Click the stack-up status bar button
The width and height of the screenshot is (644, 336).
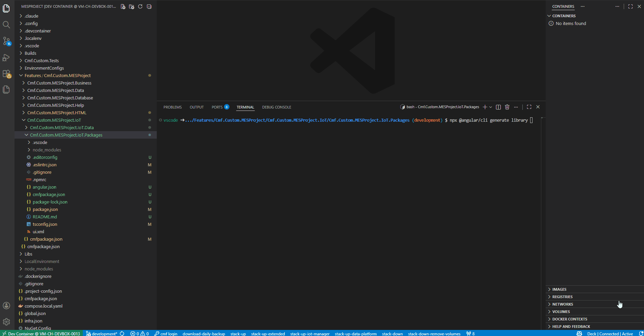tap(238, 334)
